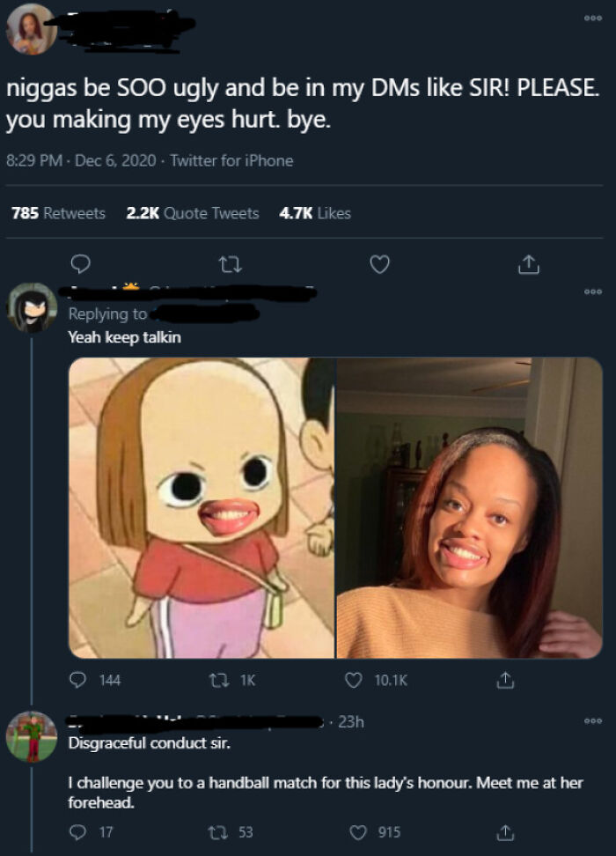Like the comment with 915 likes
Screen dimensions: 616x856
click(x=376, y=832)
